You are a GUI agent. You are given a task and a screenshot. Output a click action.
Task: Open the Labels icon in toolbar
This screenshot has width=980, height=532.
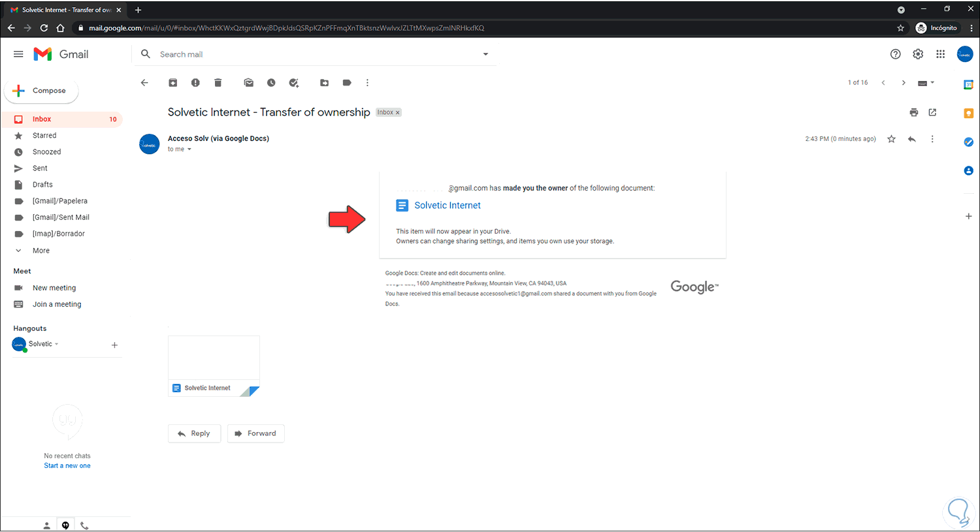point(347,83)
